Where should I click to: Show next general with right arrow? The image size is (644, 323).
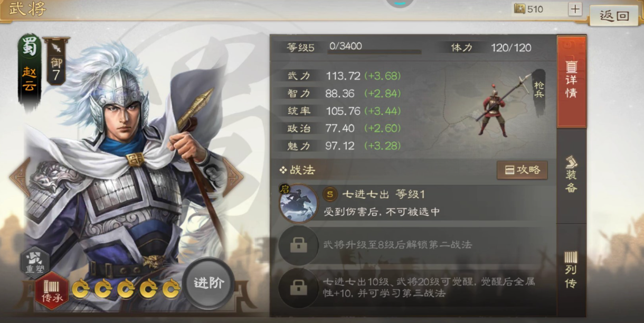[233, 177]
